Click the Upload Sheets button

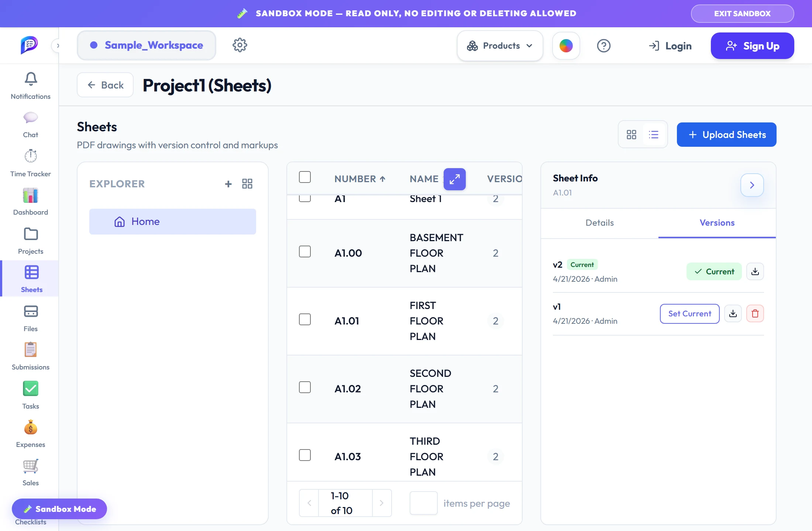click(x=727, y=135)
